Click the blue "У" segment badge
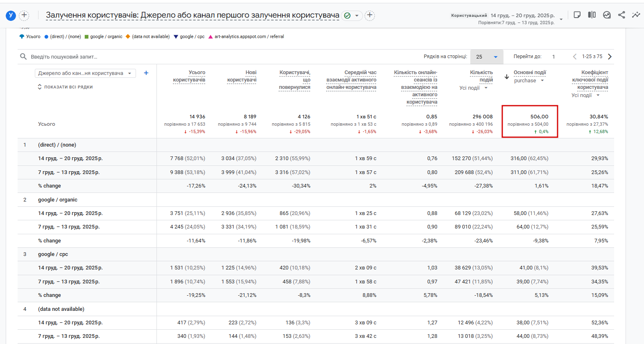Screen dimensions: 644x344 11,16
